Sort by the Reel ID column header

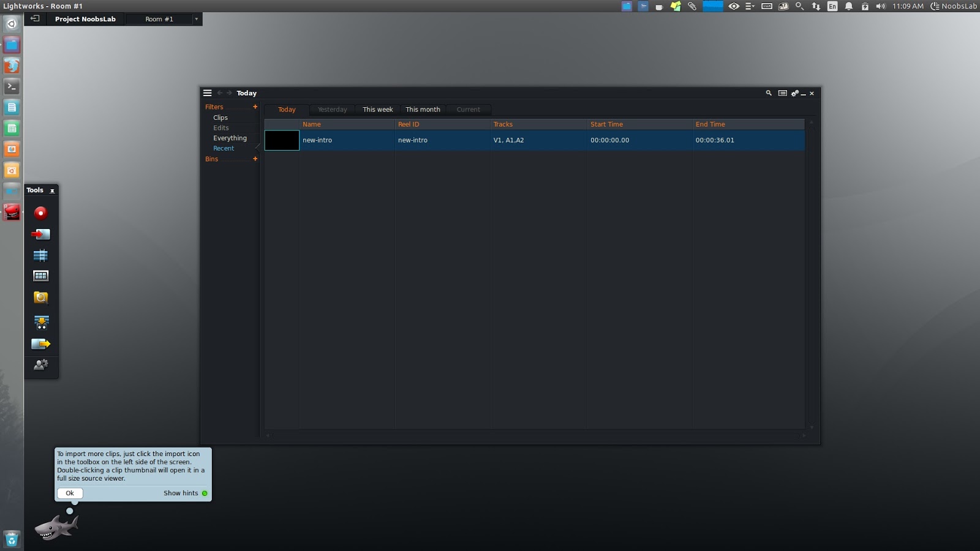click(x=443, y=124)
